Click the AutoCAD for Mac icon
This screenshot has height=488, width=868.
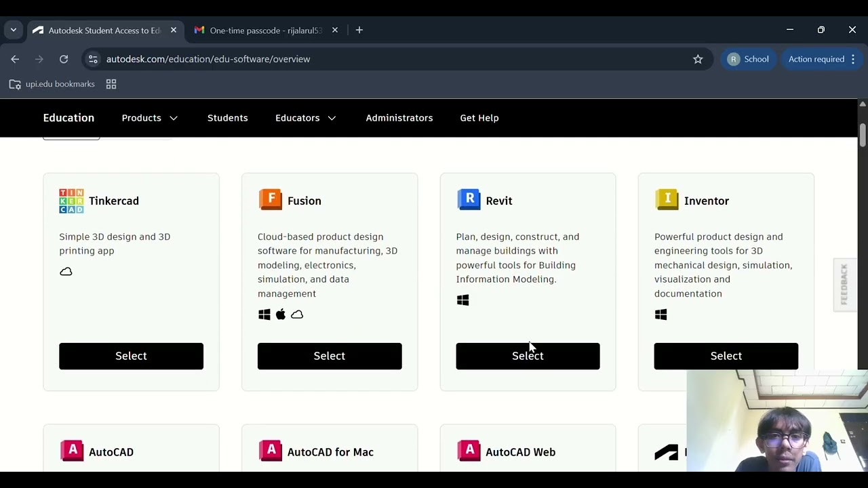[x=270, y=451]
